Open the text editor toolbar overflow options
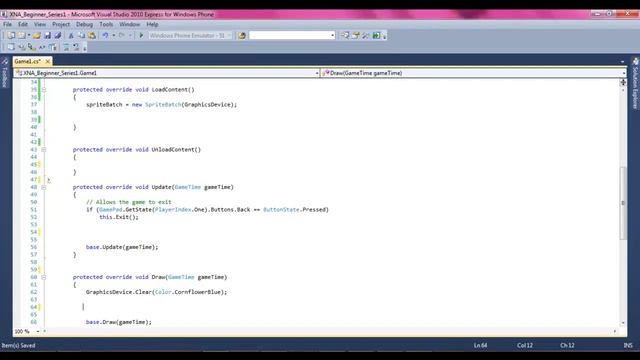Image resolution: width=640 pixels, height=360 pixels. [85, 48]
